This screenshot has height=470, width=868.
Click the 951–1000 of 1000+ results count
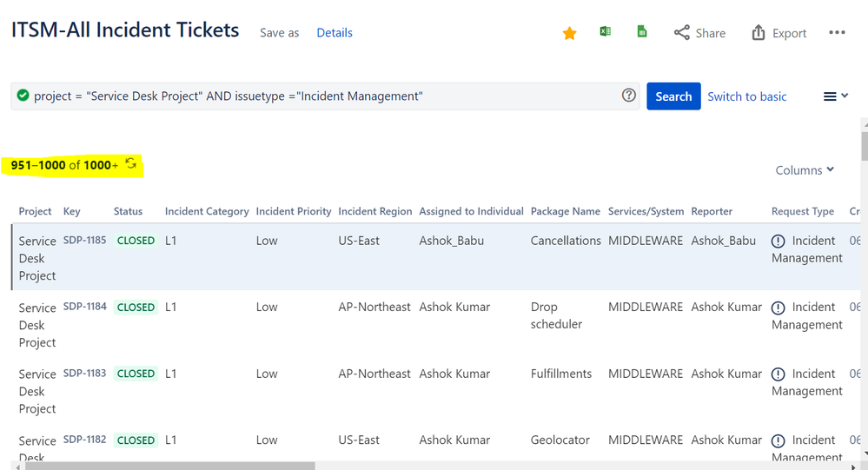(x=64, y=165)
